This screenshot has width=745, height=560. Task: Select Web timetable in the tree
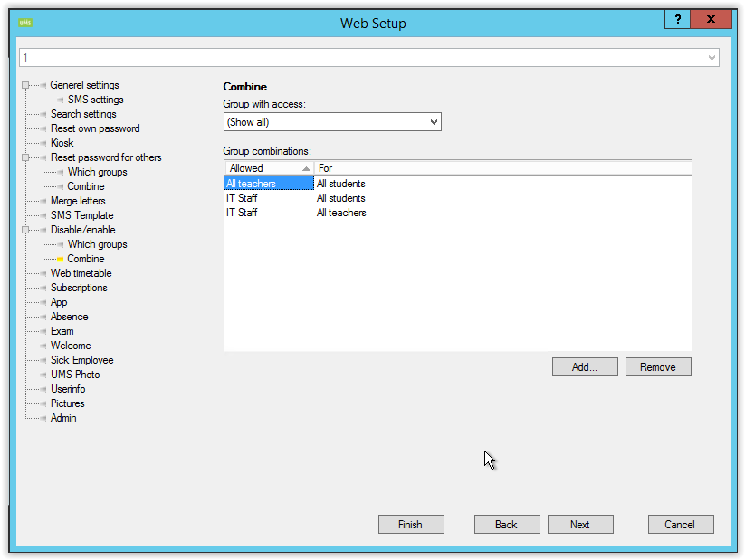(x=81, y=273)
